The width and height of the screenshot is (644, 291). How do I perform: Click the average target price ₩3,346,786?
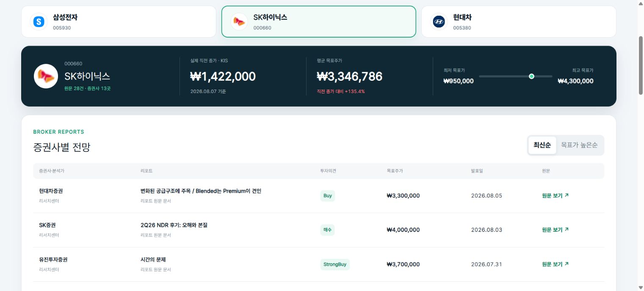[350, 76]
